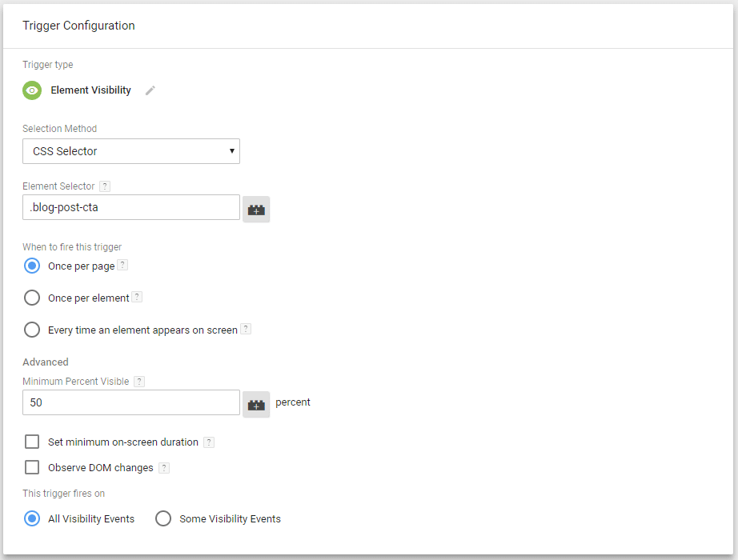Click the dropdown arrow on CSS Selector

tap(231, 151)
